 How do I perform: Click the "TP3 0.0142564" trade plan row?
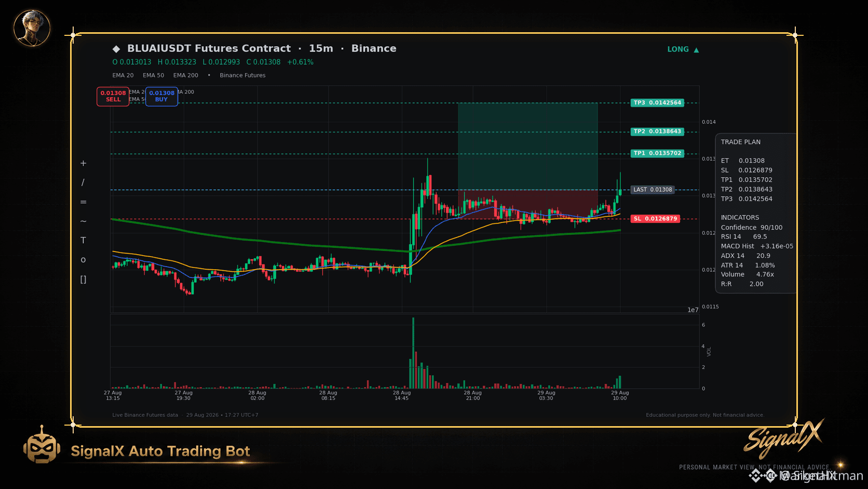click(x=747, y=199)
